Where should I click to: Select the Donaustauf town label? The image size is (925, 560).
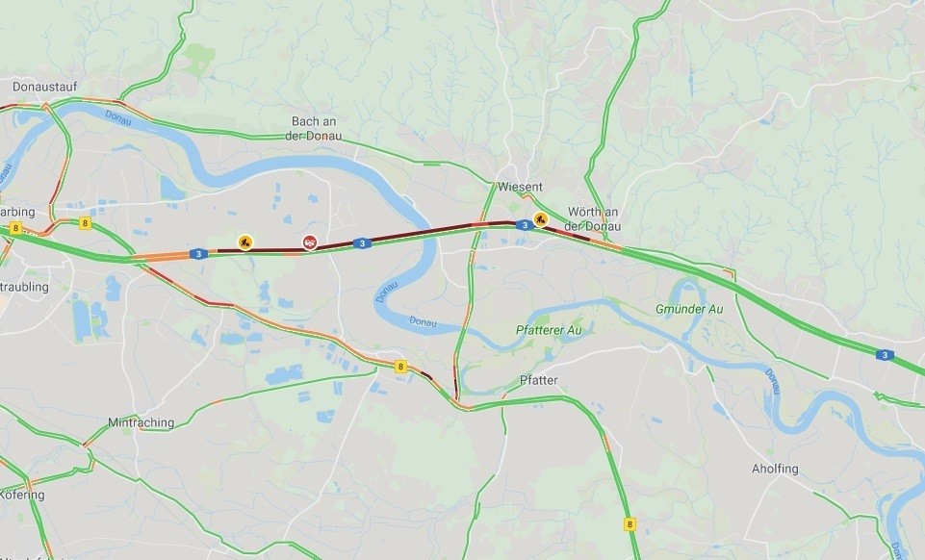coord(45,87)
